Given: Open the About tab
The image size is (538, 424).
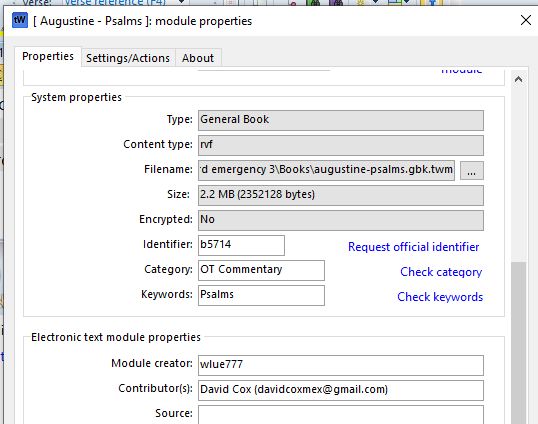Looking at the screenshot, I should tap(198, 58).
